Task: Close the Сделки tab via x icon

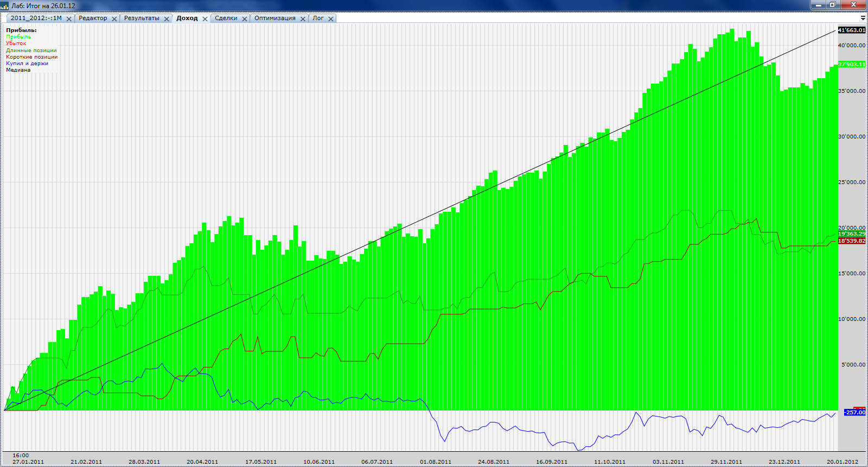Action: click(245, 18)
